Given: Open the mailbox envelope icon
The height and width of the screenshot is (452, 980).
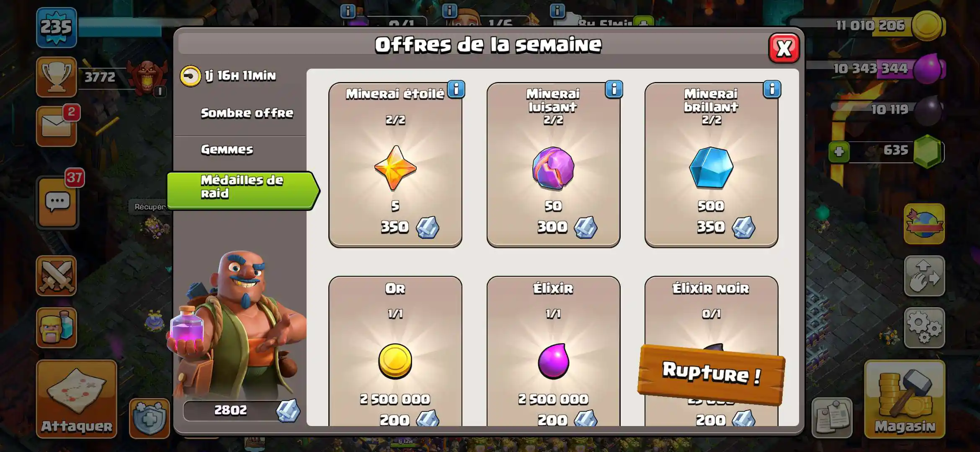Looking at the screenshot, I should pos(57,126).
